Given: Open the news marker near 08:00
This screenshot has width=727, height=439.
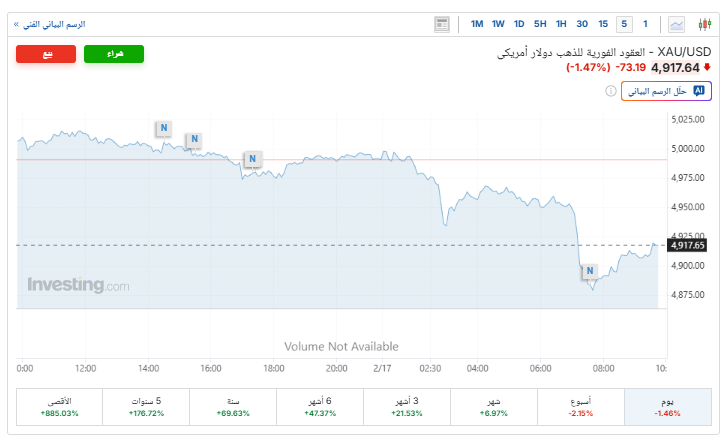Looking at the screenshot, I should pyautogui.click(x=590, y=271).
